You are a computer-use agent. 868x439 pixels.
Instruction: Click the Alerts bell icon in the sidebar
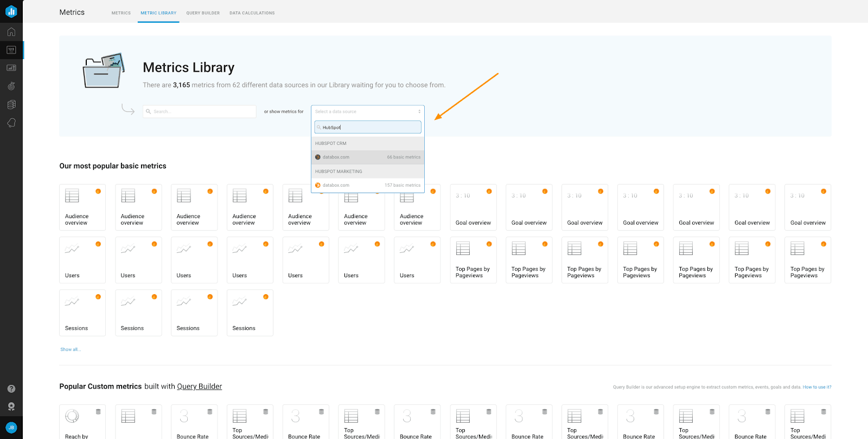(x=11, y=123)
